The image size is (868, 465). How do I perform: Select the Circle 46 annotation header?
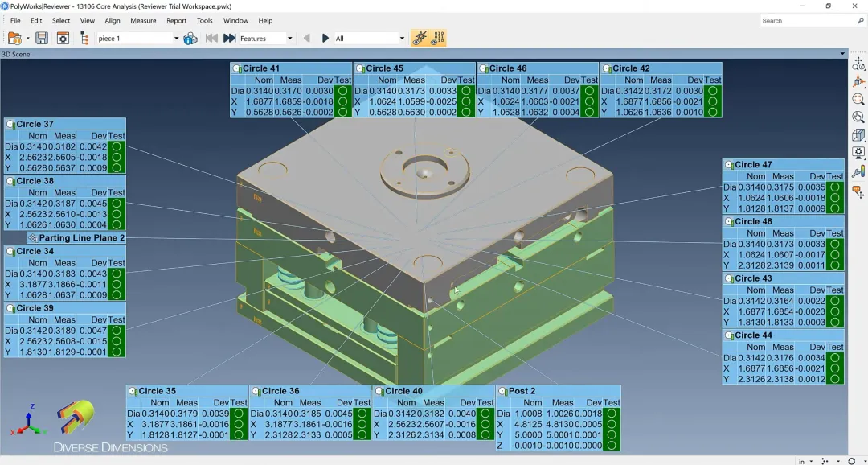pos(538,68)
